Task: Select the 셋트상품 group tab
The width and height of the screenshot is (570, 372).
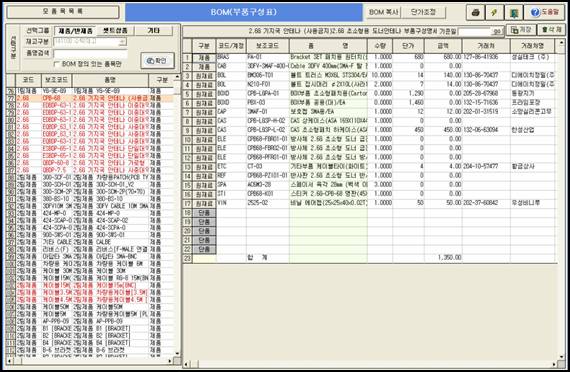Action: pos(115,31)
